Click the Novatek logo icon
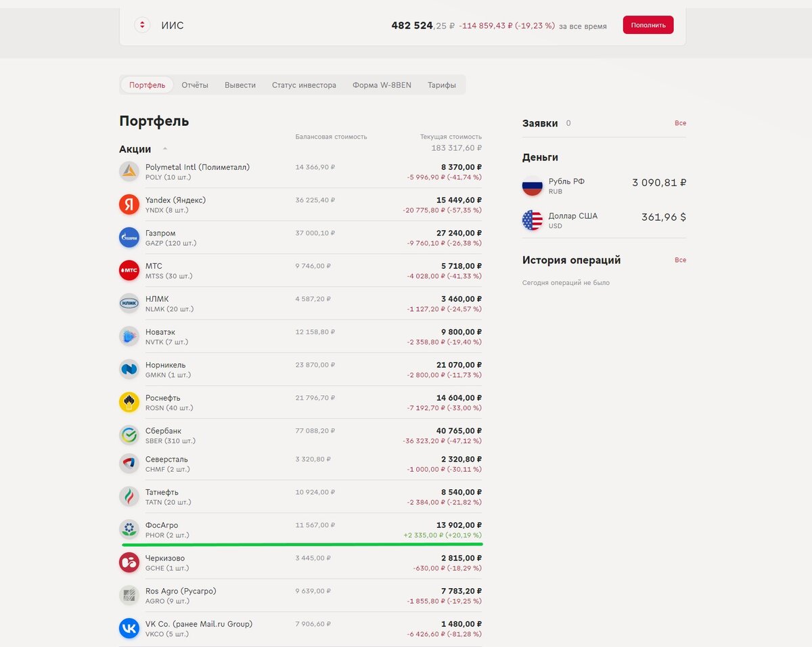This screenshot has width=812, height=647. (x=129, y=336)
